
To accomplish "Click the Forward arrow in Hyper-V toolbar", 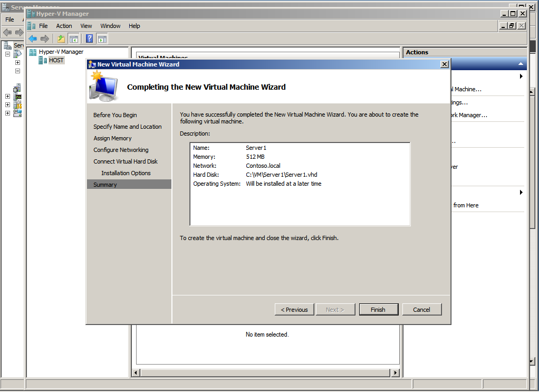I will click(45, 39).
